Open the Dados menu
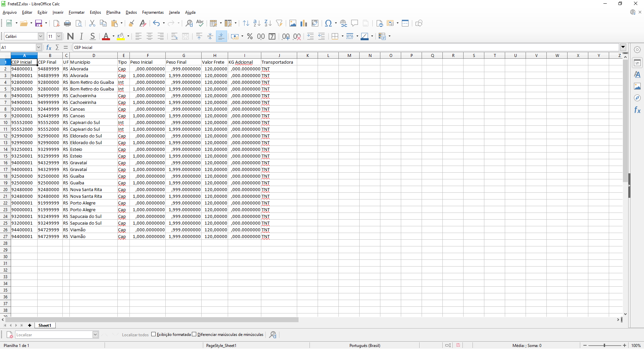This screenshot has height=350, width=644. click(x=131, y=12)
